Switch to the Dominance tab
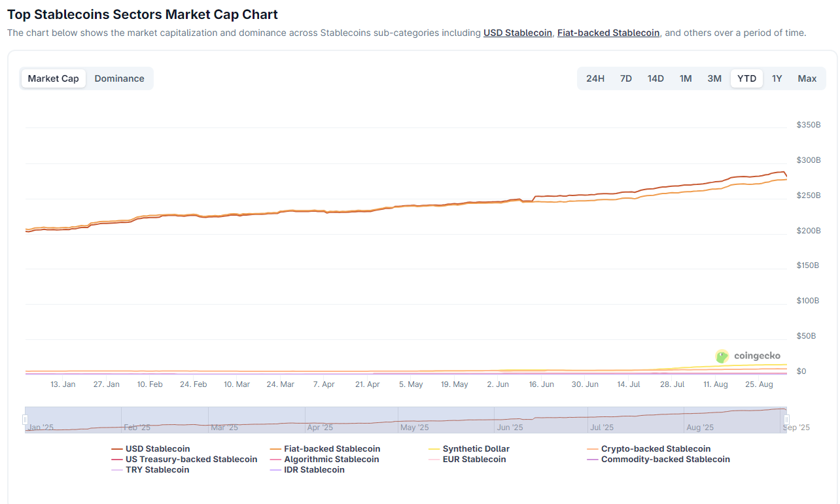Image resolution: width=840 pixels, height=504 pixels. pyautogui.click(x=119, y=78)
